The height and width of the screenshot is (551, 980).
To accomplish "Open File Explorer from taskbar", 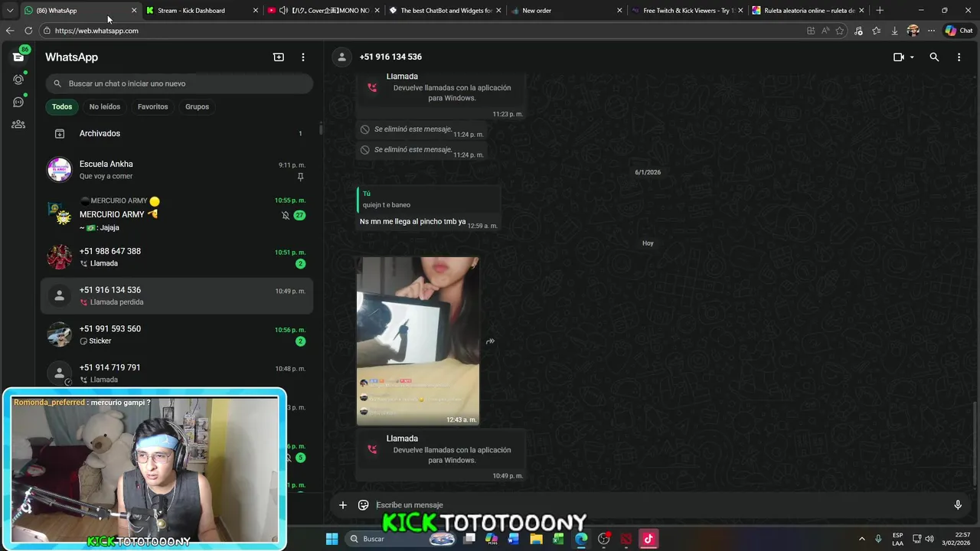I will (x=537, y=539).
